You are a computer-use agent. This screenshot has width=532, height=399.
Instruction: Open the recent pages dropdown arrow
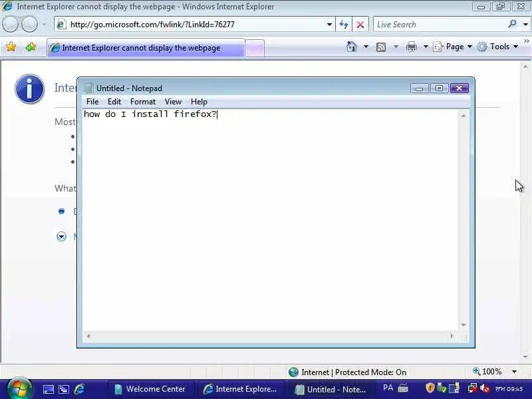point(44,25)
